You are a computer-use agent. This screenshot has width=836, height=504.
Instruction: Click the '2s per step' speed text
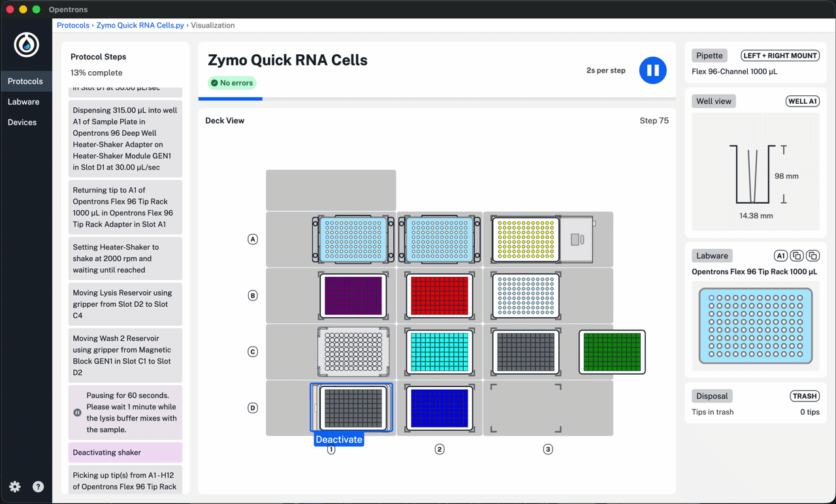pyautogui.click(x=606, y=71)
